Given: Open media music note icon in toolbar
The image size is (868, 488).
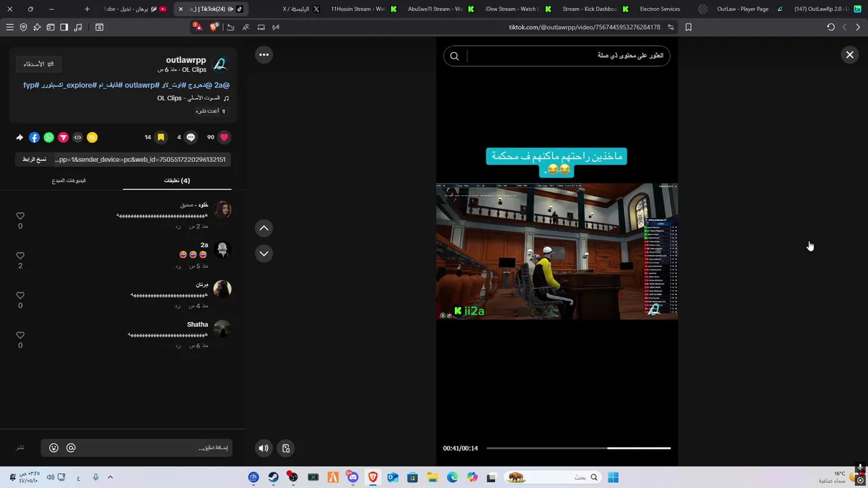Looking at the screenshot, I should point(78,27).
